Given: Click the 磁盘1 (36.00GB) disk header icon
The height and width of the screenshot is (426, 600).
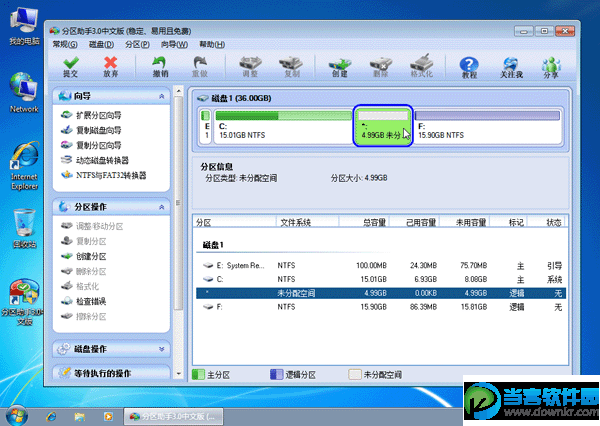Looking at the screenshot, I should pyautogui.click(x=202, y=98).
